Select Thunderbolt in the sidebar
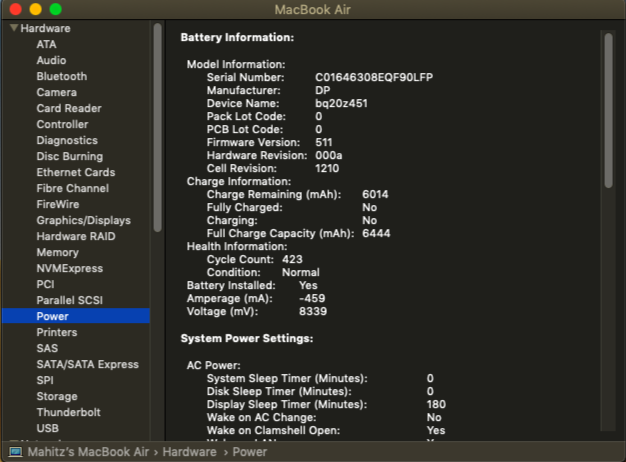 click(x=68, y=412)
